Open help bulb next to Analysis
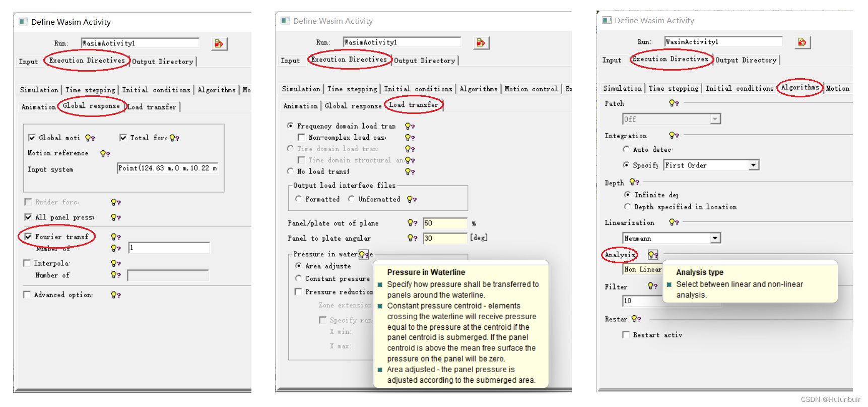The image size is (868, 407). (653, 255)
